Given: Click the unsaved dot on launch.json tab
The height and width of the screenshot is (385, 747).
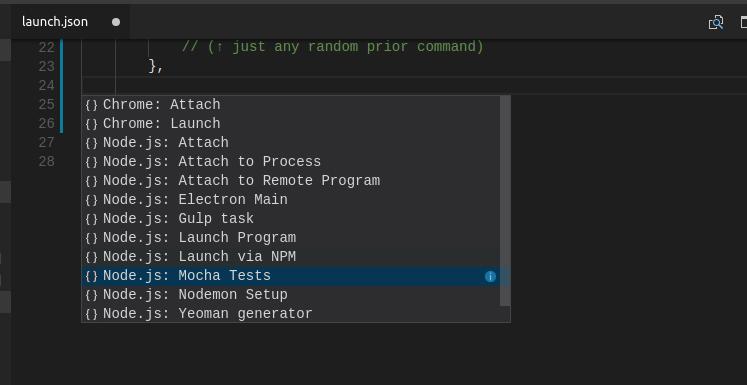Looking at the screenshot, I should 116,22.
